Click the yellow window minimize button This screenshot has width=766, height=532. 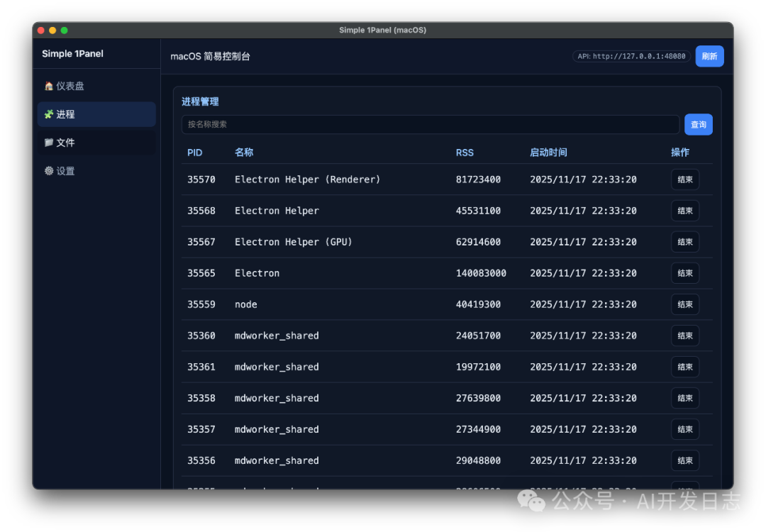(x=52, y=31)
